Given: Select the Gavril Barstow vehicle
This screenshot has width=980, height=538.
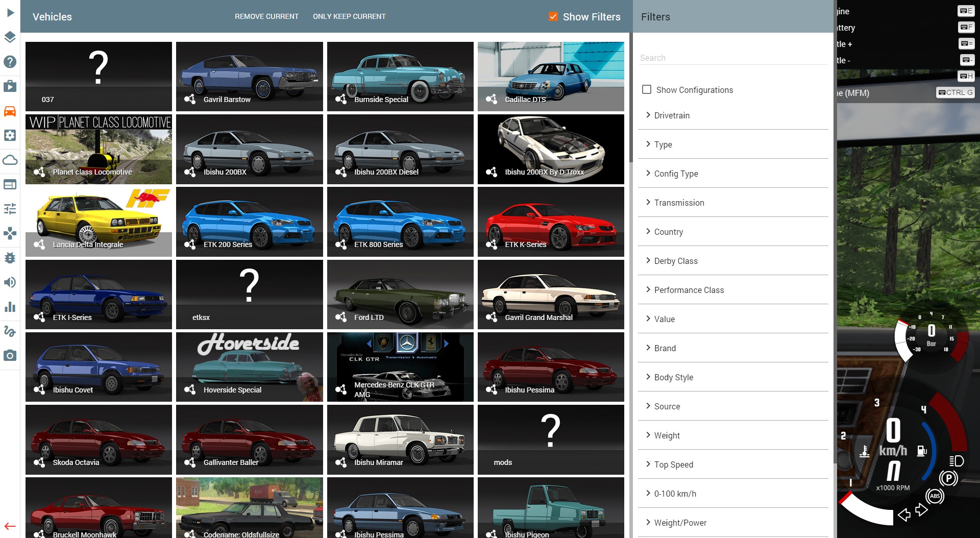Looking at the screenshot, I should tap(249, 77).
